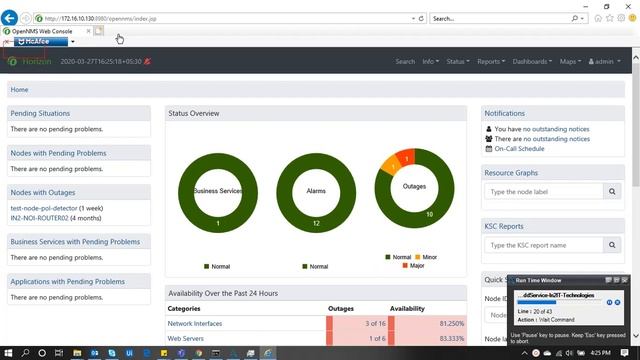Click the McAfee toolbar button
640x360 pixels.
click(x=41, y=42)
